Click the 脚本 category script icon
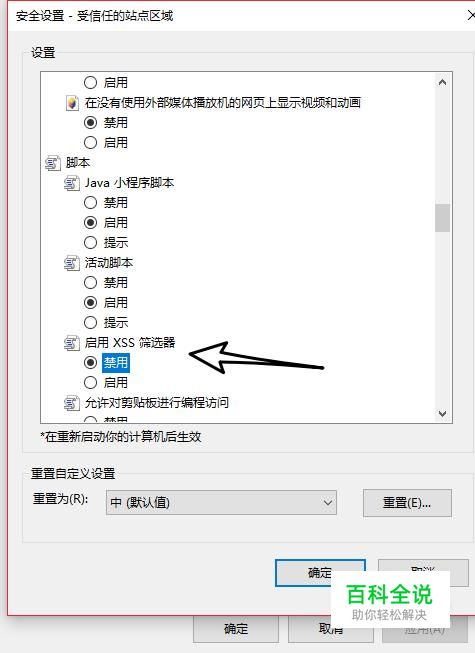The width and height of the screenshot is (475, 653). [x=52, y=163]
